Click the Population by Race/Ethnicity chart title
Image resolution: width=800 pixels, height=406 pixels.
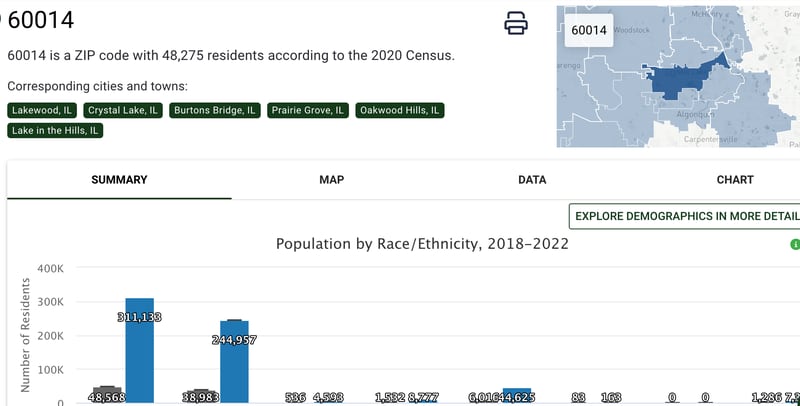click(x=422, y=244)
